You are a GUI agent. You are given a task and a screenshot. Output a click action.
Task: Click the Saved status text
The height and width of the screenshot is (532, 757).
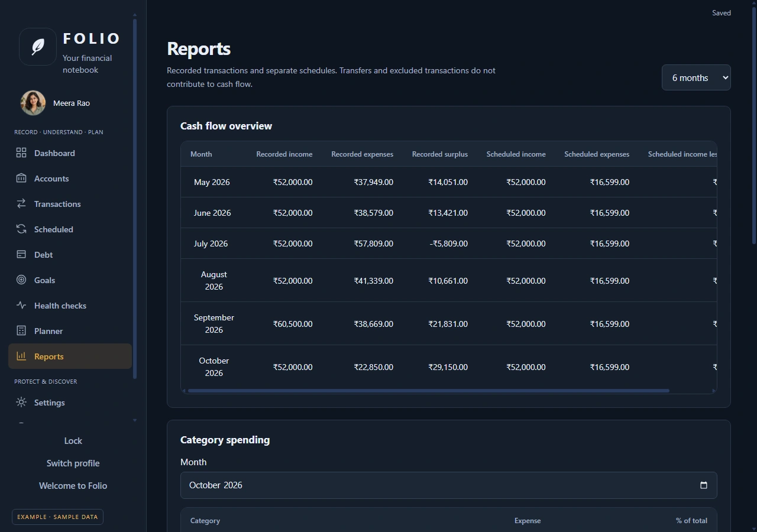[x=722, y=13]
